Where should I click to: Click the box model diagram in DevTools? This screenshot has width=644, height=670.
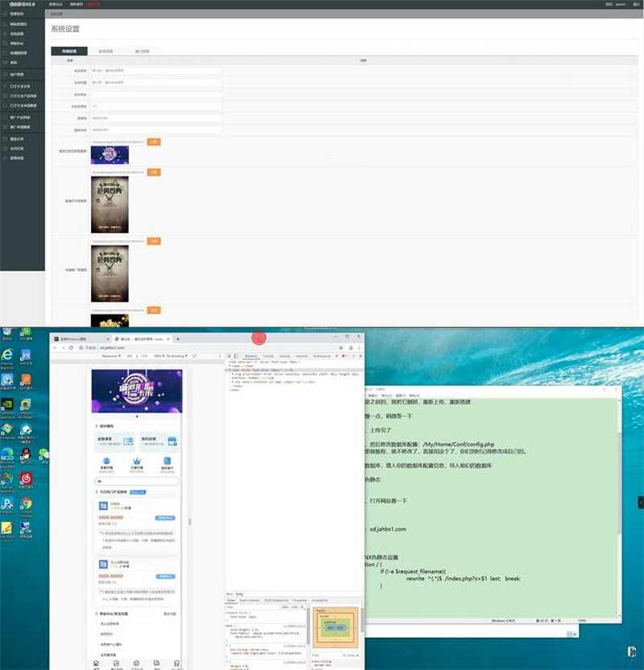coord(336,627)
